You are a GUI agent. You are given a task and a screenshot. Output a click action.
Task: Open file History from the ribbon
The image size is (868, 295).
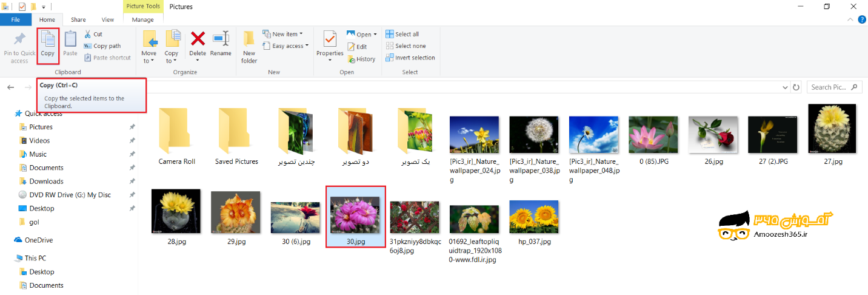pyautogui.click(x=361, y=59)
